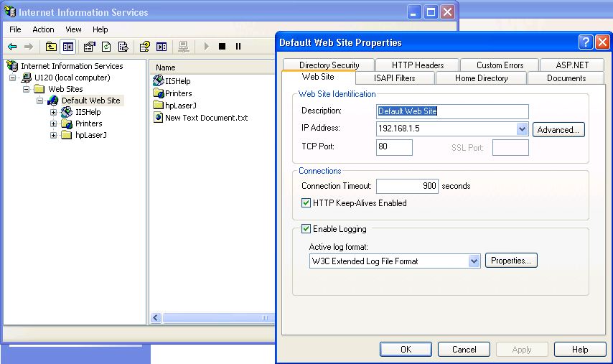Click the Refresh toolbar icon

(106, 47)
